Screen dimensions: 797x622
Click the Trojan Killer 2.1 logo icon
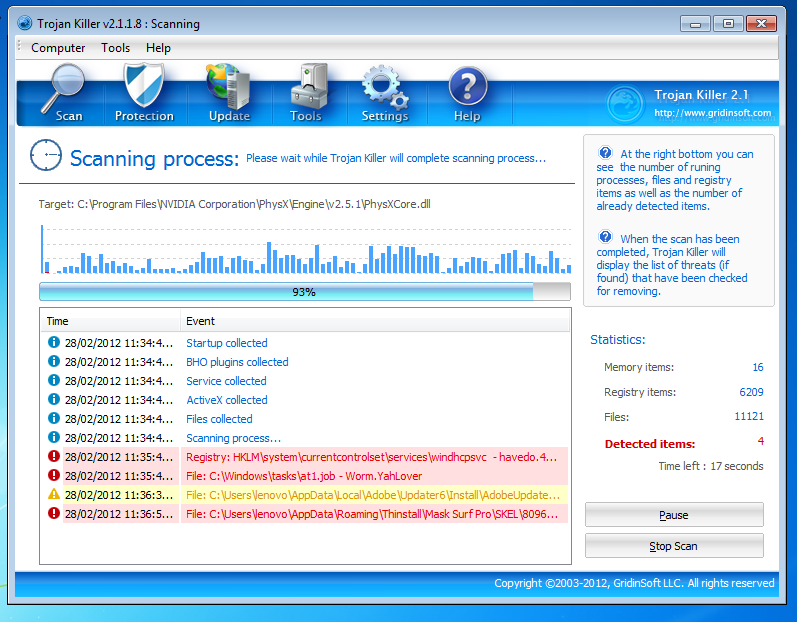click(626, 103)
